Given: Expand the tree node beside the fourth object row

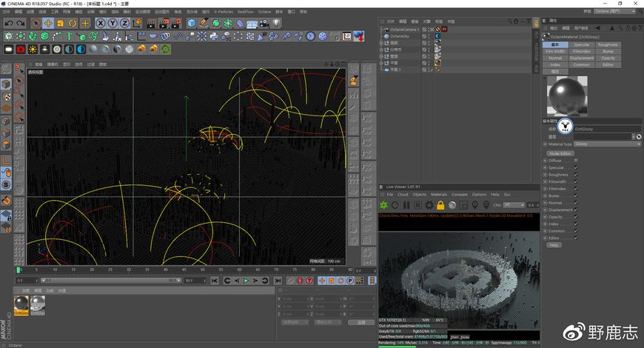Looking at the screenshot, I should coord(381,50).
